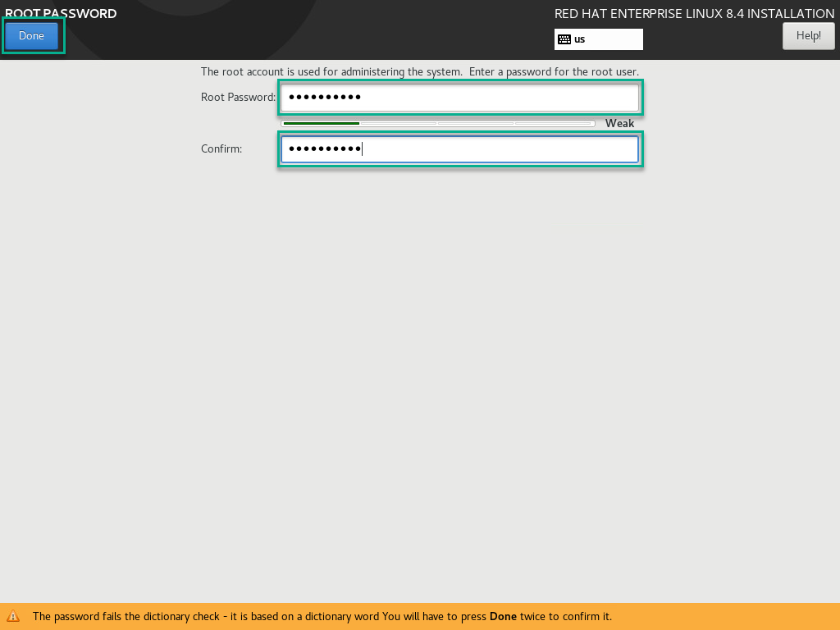Focus the Root Password input field
This screenshot has width=840, height=630.
pos(459,98)
